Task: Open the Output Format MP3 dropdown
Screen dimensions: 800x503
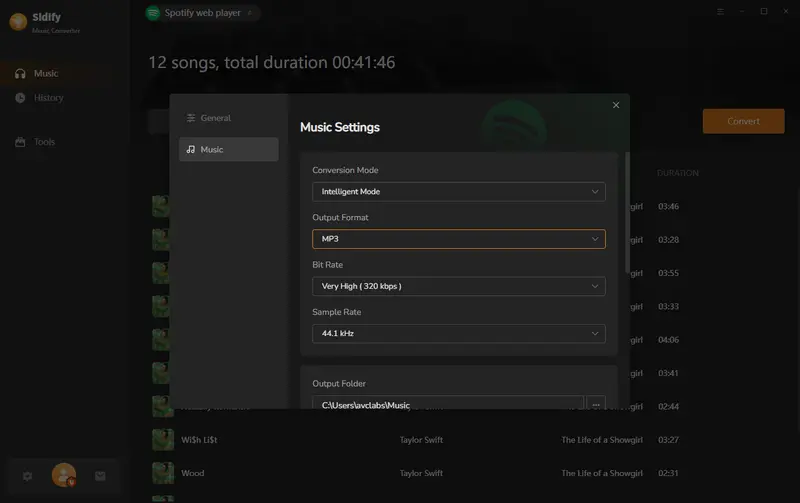Action: coord(458,239)
